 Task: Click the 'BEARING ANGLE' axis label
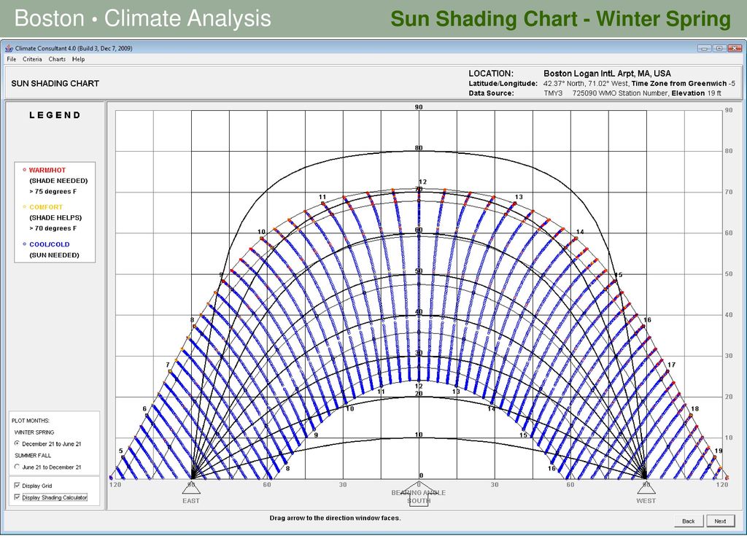(x=419, y=492)
